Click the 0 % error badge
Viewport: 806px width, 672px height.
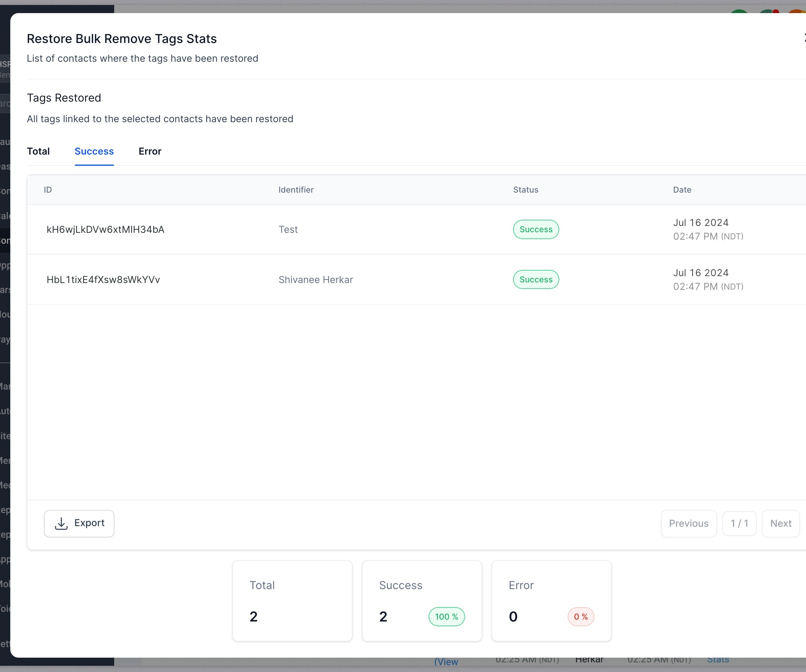(x=581, y=617)
